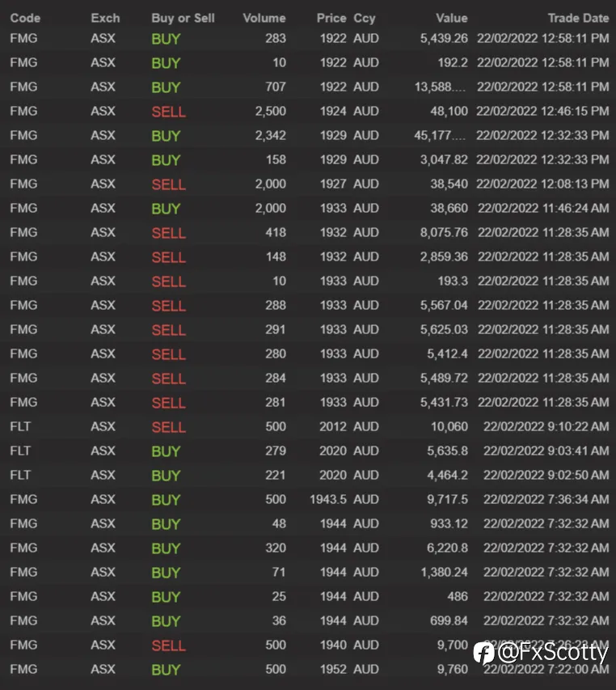Select the value cell 38,540
The height and width of the screenshot is (690, 616).
[x=449, y=184]
